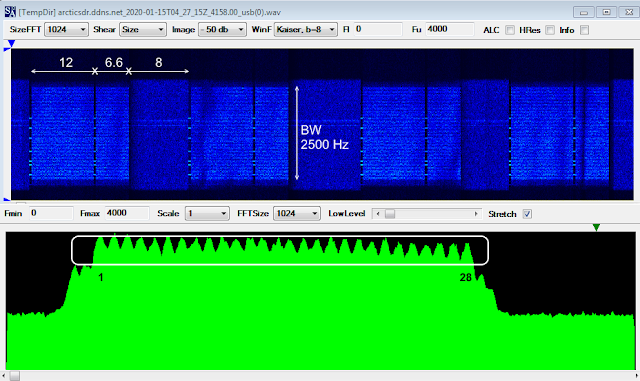Click the left arrow of LowLevel slider
The image size is (640, 381).
click(378, 214)
